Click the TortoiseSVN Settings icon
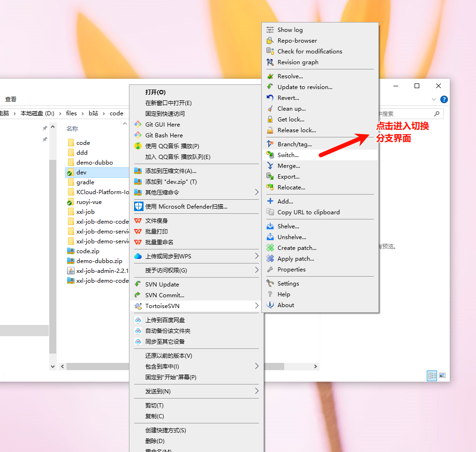Image resolution: width=476 pixels, height=452 pixels. (x=270, y=284)
